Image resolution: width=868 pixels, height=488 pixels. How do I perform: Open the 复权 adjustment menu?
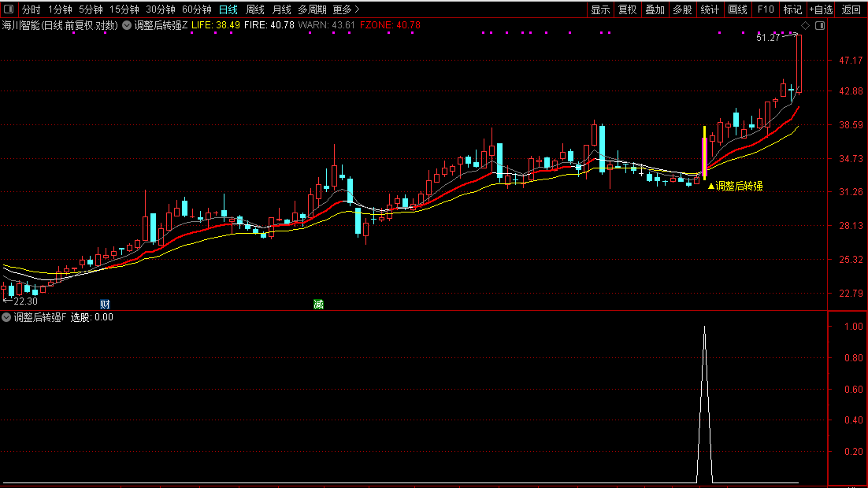pyautogui.click(x=627, y=9)
